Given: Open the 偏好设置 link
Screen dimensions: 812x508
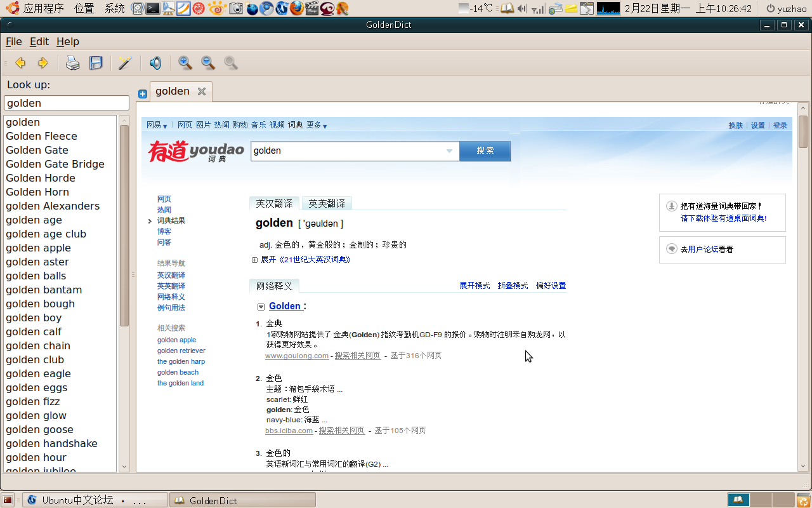Looking at the screenshot, I should point(551,286).
